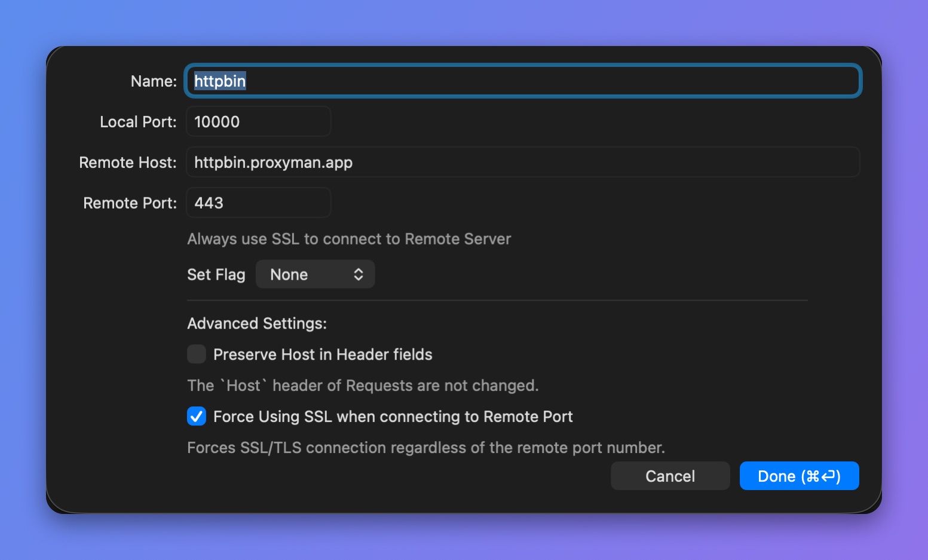
Task: Click the 'Host header of Requests are not changed' text
Action: 363,385
